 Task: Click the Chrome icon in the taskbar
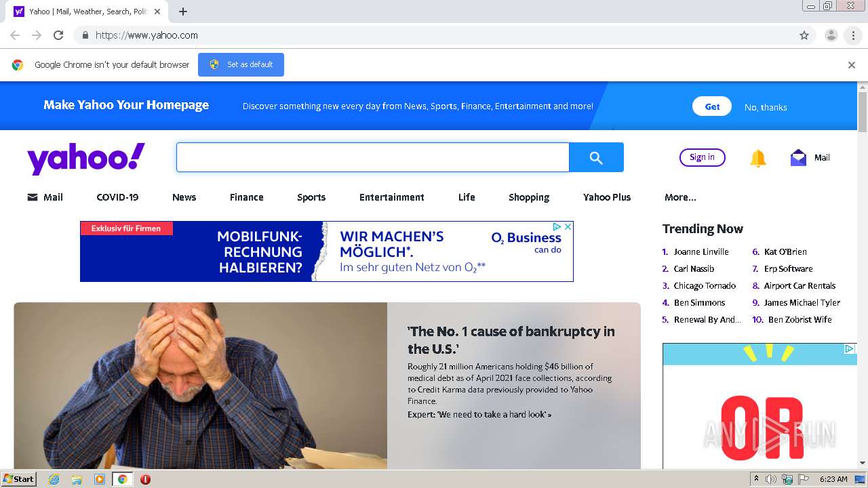coord(122,479)
